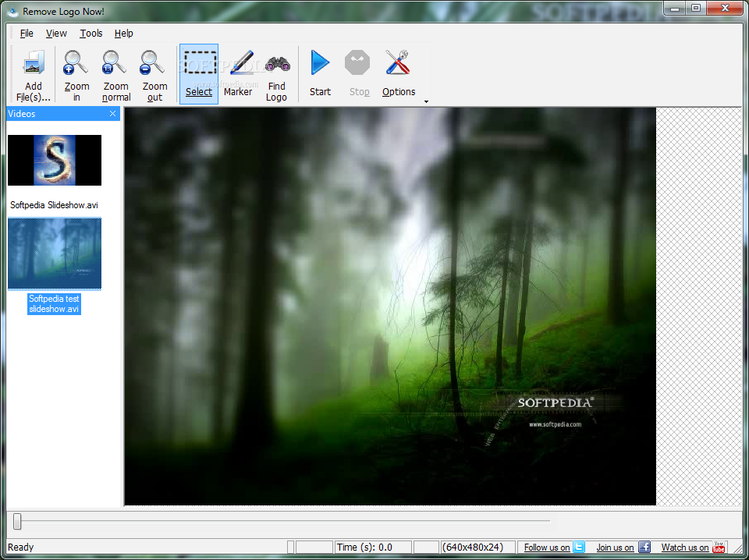
Task: Open the Tools menu
Action: click(91, 34)
